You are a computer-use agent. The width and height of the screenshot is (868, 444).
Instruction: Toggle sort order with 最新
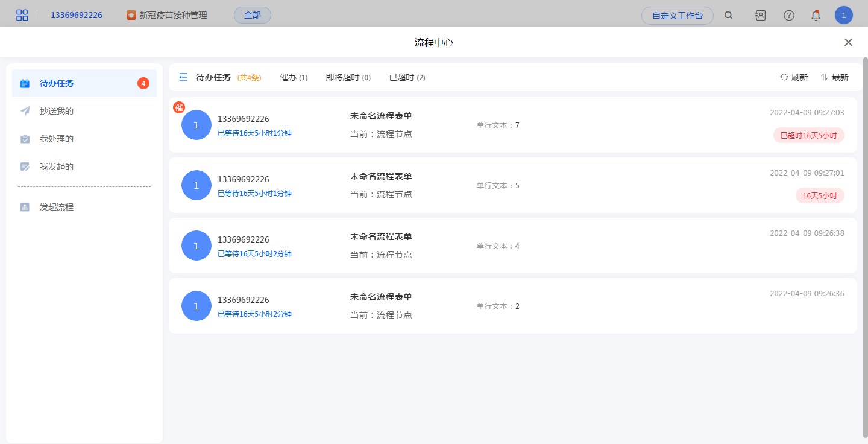pyautogui.click(x=834, y=77)
